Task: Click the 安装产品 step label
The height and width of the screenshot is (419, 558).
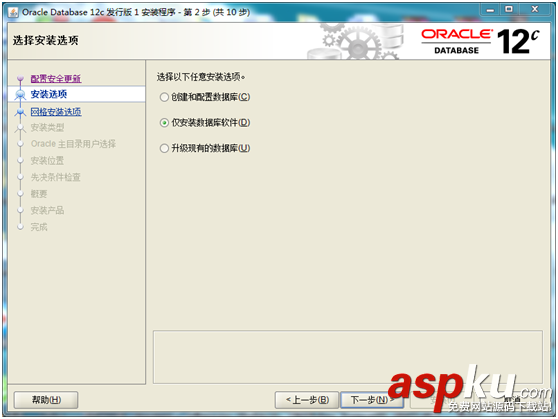Action: click(x=47, y=210)
